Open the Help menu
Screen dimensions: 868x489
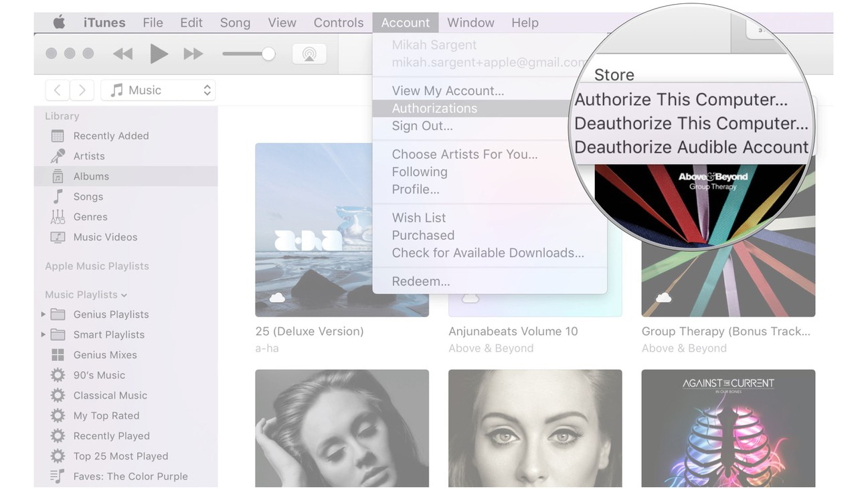(x=525, y=22)
